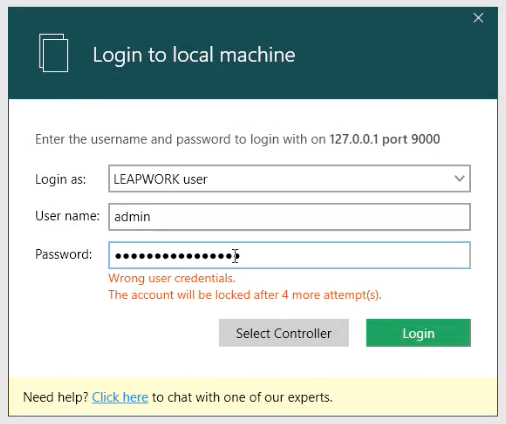Expand the Login as chevron arrow
The image size is (506, 424).
click(460, 179)
